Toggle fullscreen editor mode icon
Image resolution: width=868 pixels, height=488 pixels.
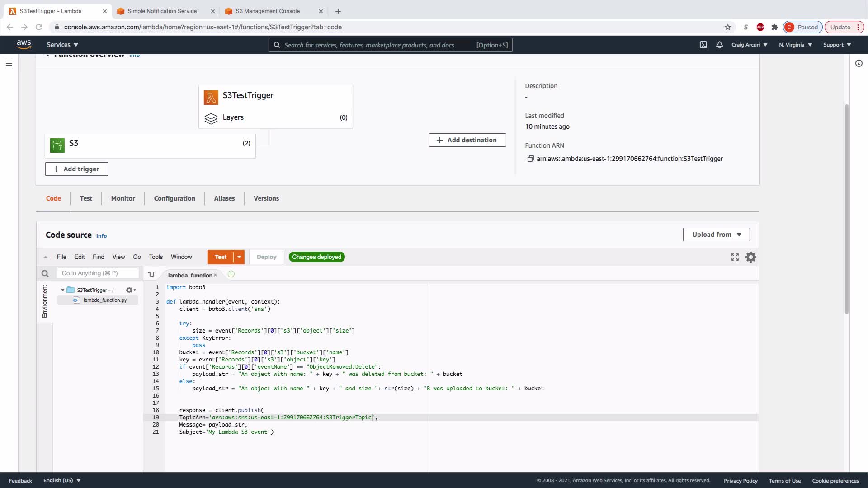tap(735, 257)
